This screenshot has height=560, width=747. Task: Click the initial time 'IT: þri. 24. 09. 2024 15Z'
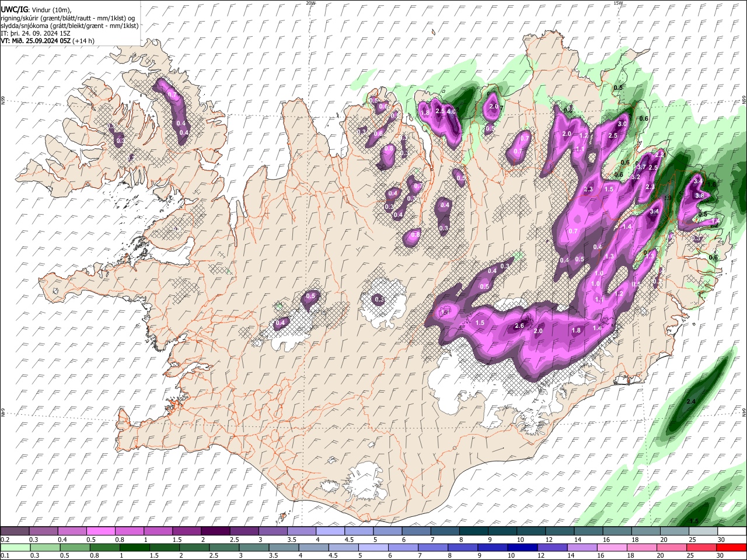click(x=36, y=33)
